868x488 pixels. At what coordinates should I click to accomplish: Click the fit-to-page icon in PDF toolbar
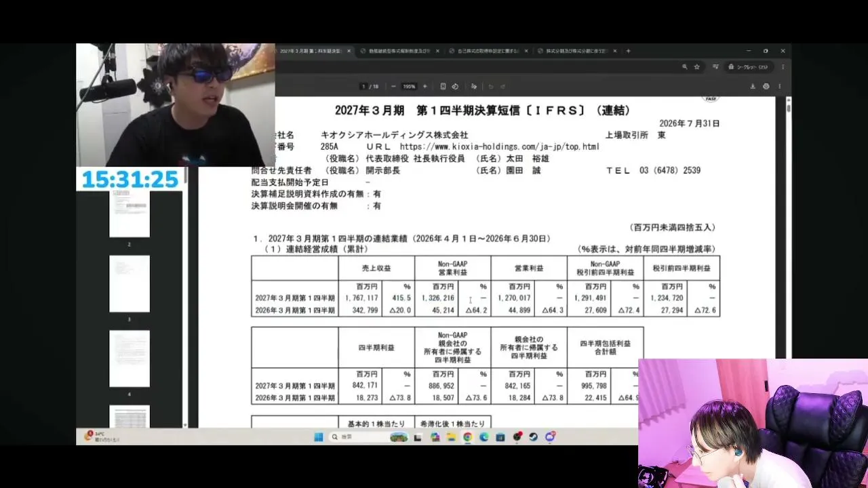click(x=443, y=87)
